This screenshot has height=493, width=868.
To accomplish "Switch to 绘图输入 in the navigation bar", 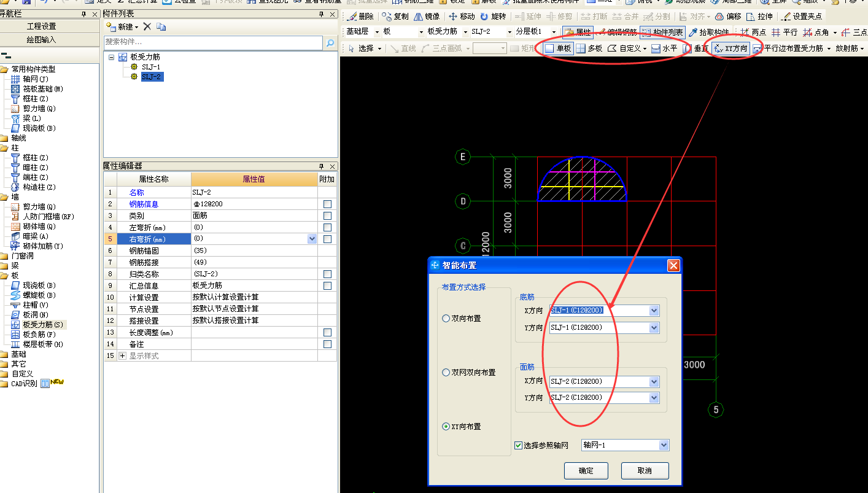I will pos(42,39).
